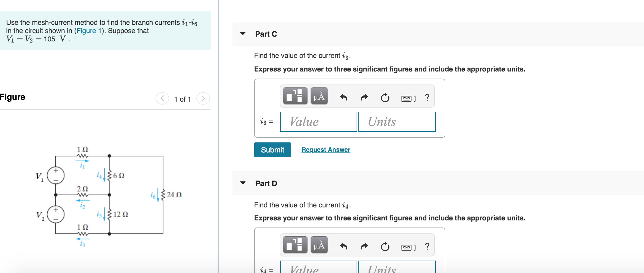The width and height of the screenshot is (644, 273).
Task: Collapse the Part C section
Action: [x=242, y=34]
